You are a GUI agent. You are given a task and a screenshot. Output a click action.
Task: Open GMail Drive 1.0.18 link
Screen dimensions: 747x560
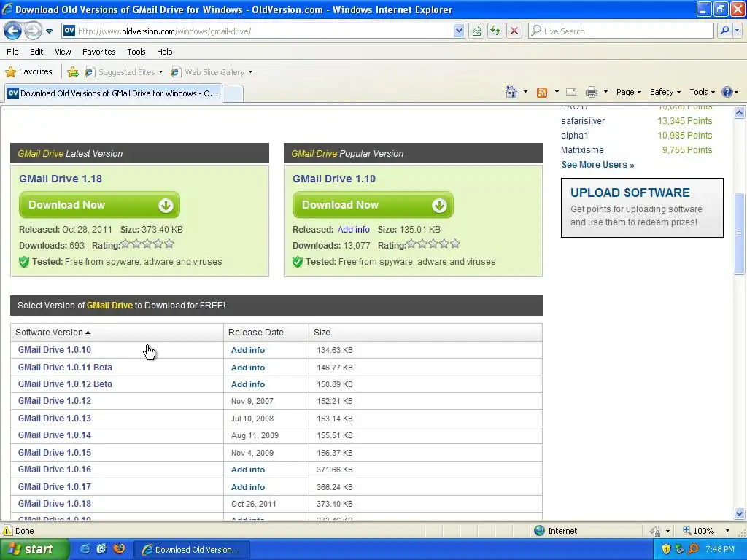[x=54, y=504]
